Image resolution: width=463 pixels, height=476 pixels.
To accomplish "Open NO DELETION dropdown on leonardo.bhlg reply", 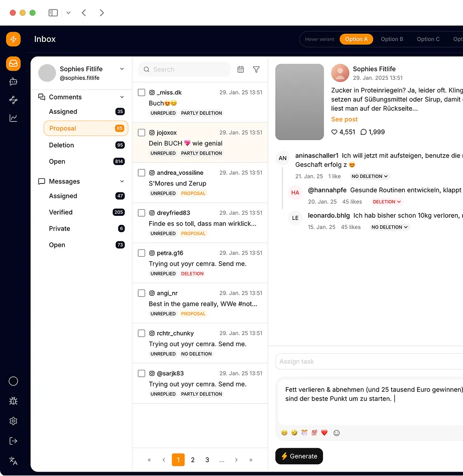I will (x=390, y=227).
